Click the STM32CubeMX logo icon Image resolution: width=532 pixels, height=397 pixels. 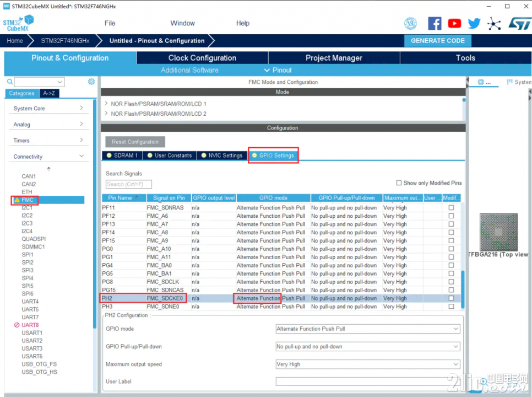18,23
